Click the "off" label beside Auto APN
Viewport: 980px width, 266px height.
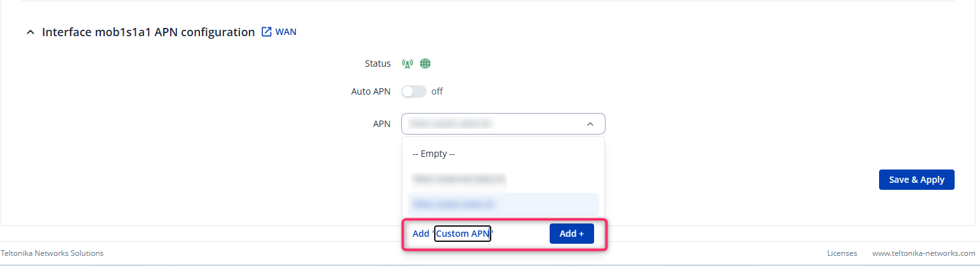pyautogui.click(x=437, y=91)
